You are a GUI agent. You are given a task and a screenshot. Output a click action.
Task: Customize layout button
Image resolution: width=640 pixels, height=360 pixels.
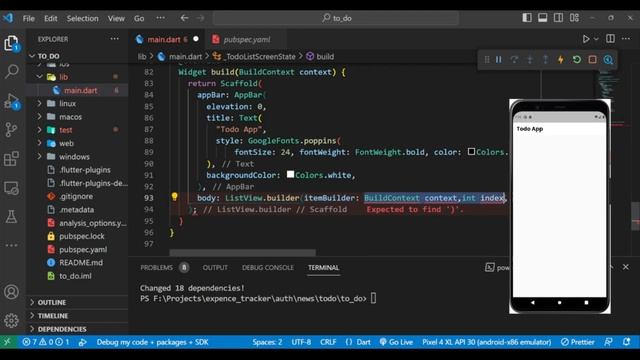[574, 18]
